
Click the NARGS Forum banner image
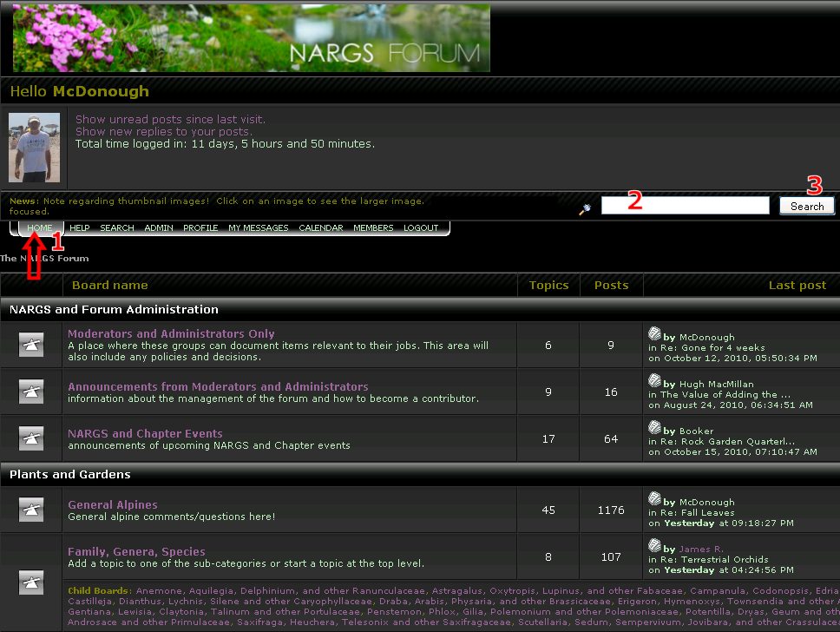pyautogui.click(x=251, y=37)
